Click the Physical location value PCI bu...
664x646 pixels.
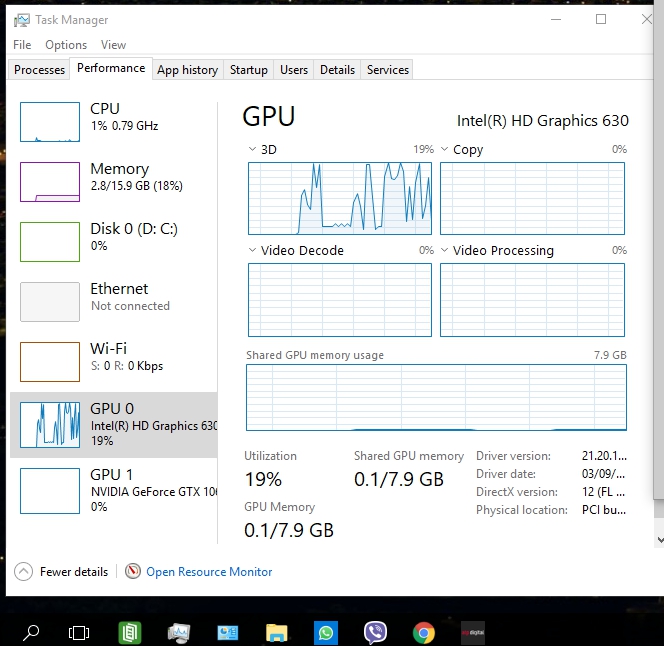(x=603, y=510)
